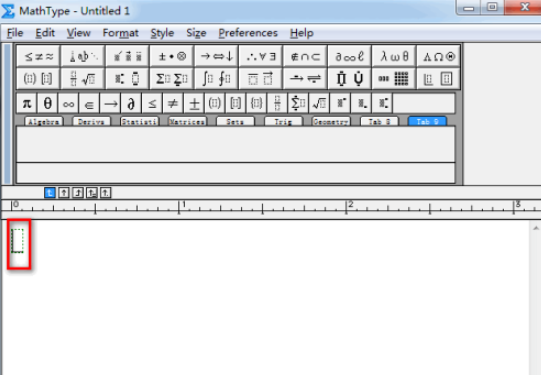Screen dimensions: 541x375
Task: Open the Help menu
Action: tap(302, 33)
